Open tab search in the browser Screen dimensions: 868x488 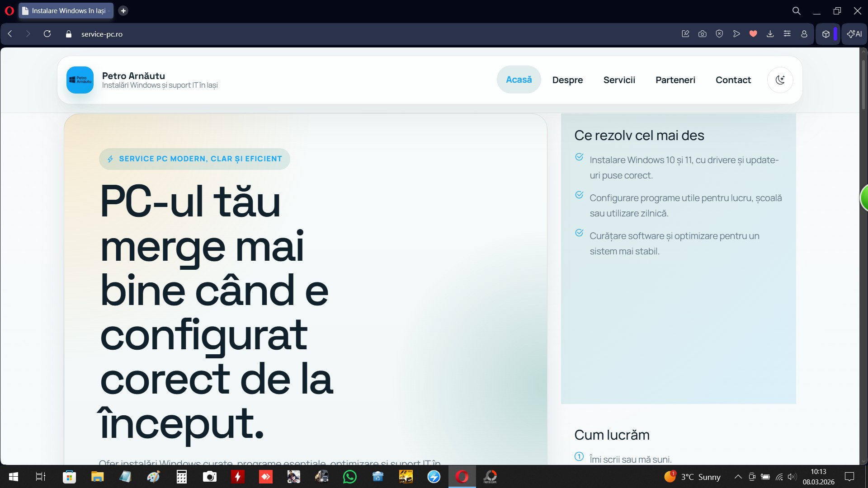point(796,10)
